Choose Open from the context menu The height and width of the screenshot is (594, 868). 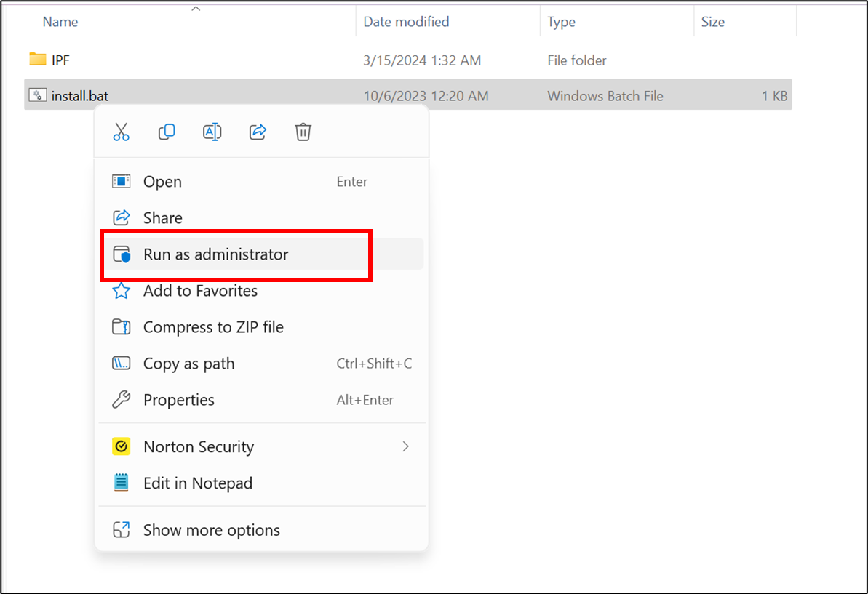(x=162, y=182)
